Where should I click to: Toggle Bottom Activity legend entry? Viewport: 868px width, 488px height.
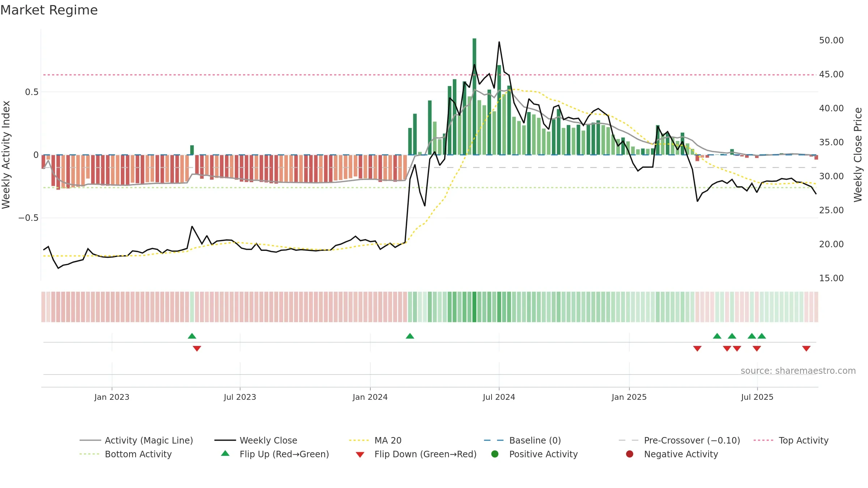pyautogui.click(x=125, y=454)
